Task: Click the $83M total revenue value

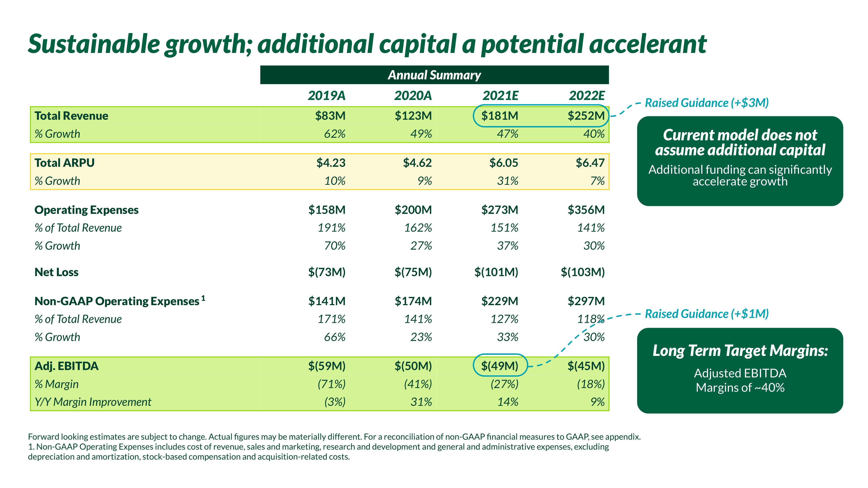Action: pos(330,116)
